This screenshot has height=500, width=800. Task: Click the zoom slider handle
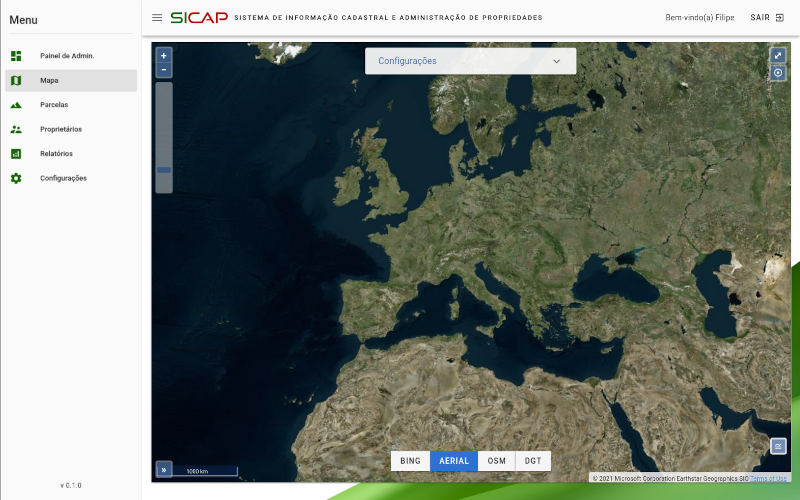[164, 170]
